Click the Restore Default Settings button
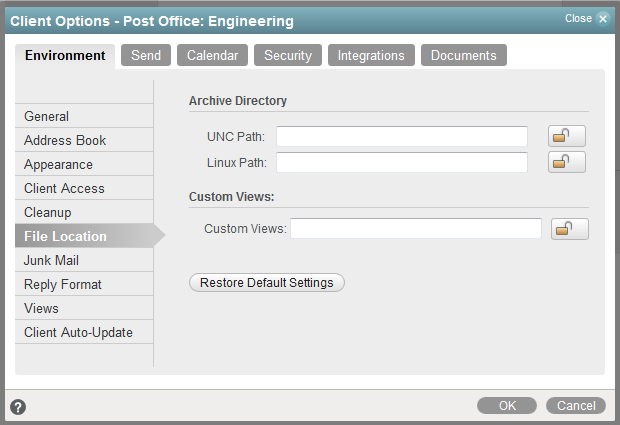The height and width of the screenshot is (425, 620). click(267, 283)
